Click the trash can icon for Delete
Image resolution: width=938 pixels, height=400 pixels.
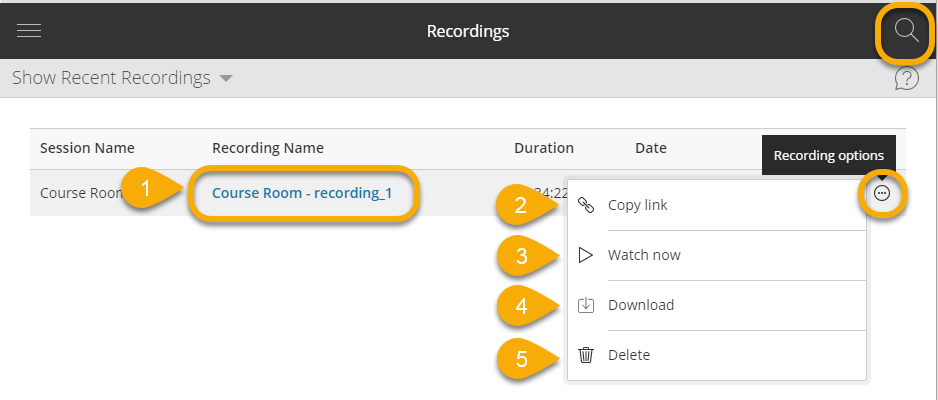[586, 355]
